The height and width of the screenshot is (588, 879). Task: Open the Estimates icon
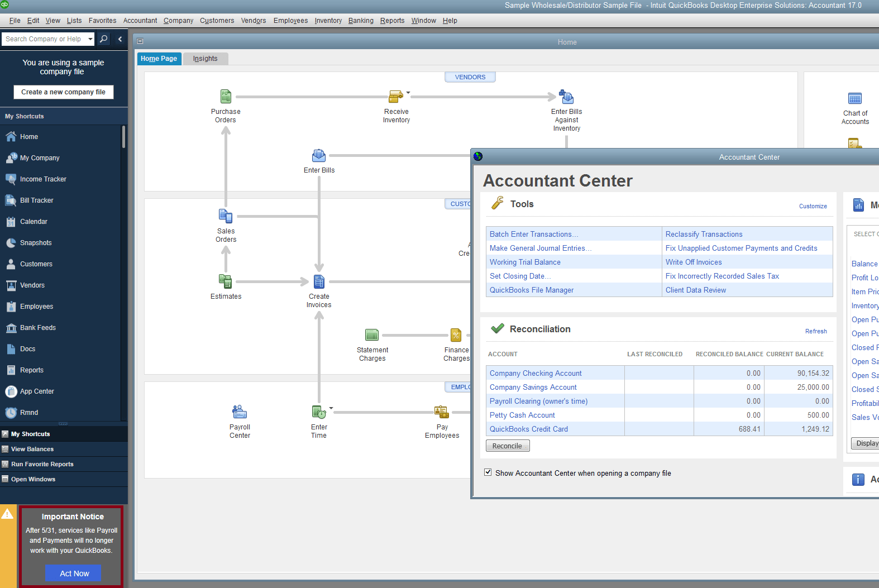(226, 281)
